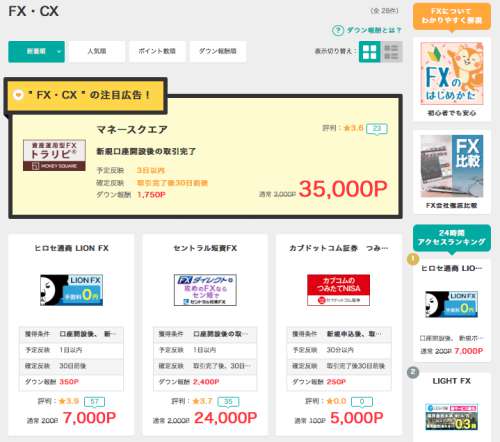Screen dimensions: 500x442
Task: Open 0 reviews bubble for カブドットコム
Action: click(x=362, y=402)
